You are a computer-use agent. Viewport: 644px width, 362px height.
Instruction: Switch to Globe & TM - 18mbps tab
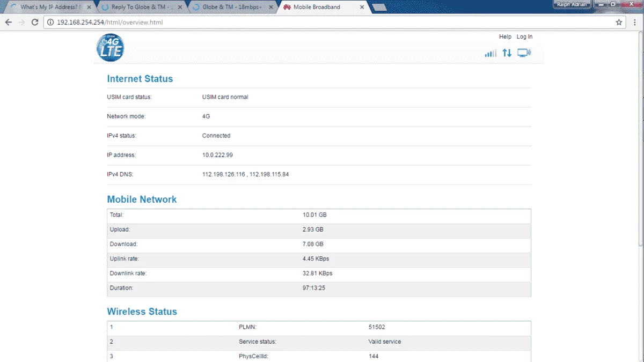(x=233, y=8)
